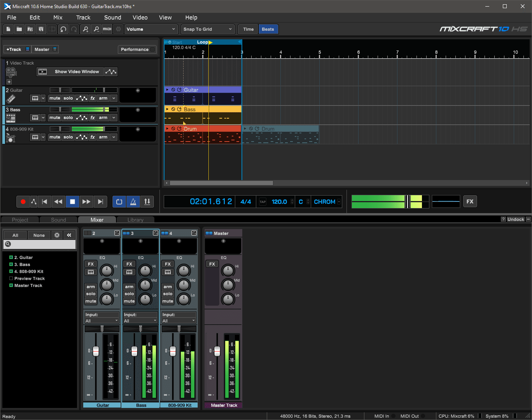
Task: Expand the arm options dropdown on the Bass track
Action: [114, 118]
